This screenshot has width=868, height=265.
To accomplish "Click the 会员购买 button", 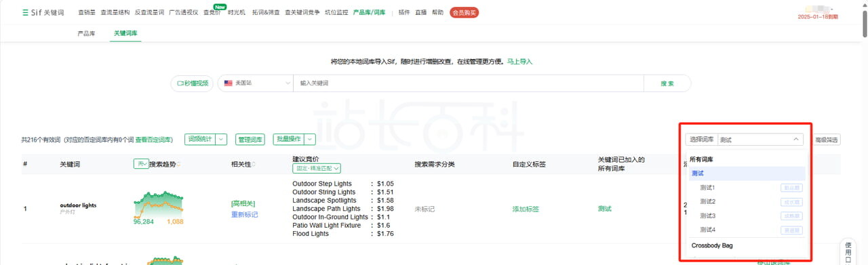I will coord(465,12).
